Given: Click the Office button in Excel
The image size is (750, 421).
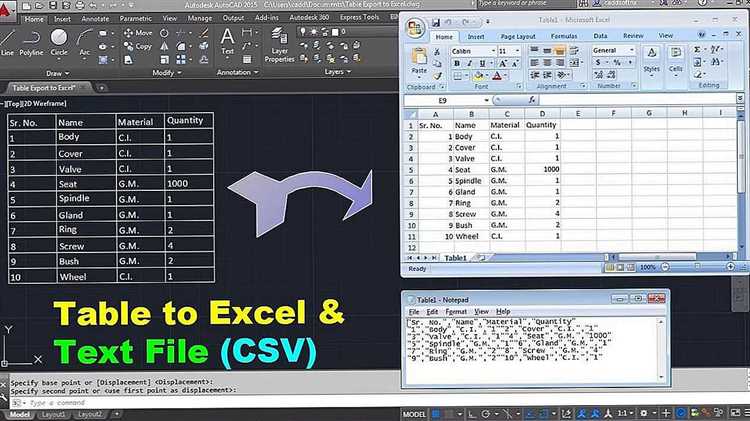Looking at the screenshot, I should [415, 28].
